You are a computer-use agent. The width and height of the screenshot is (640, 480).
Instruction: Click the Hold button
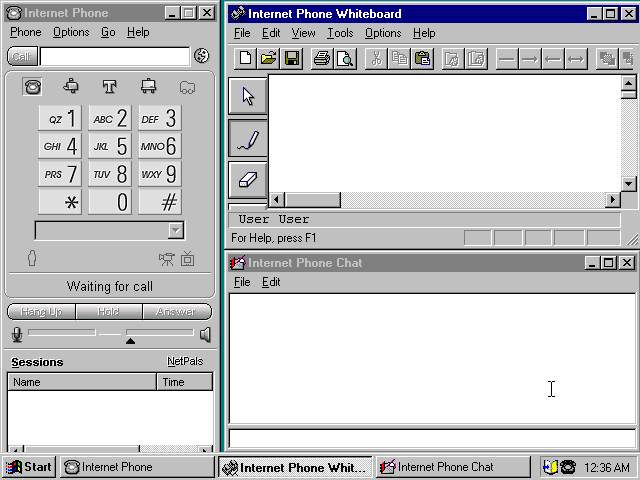coord(109,312)
